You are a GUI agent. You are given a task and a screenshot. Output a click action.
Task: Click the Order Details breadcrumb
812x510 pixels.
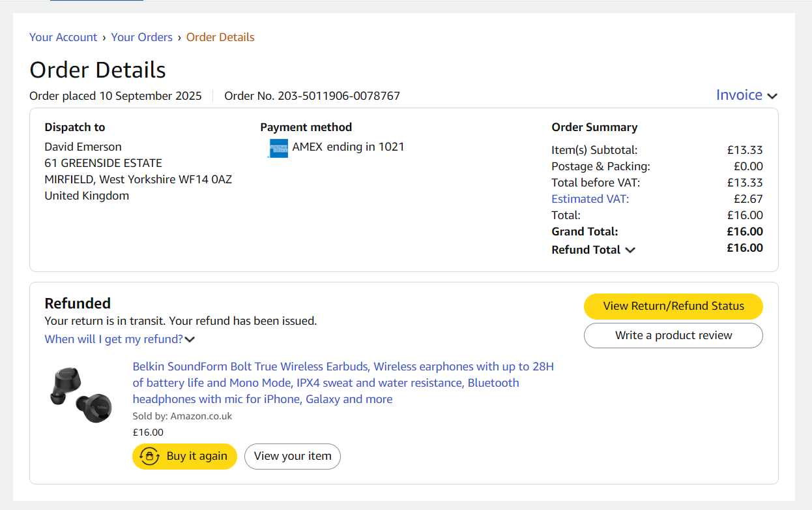[220, 37]
